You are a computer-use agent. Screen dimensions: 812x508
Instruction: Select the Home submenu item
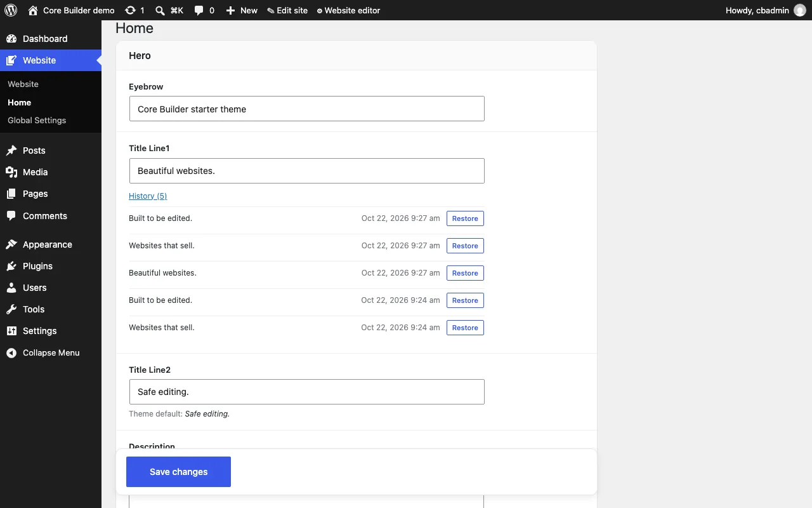pos(19,102)
